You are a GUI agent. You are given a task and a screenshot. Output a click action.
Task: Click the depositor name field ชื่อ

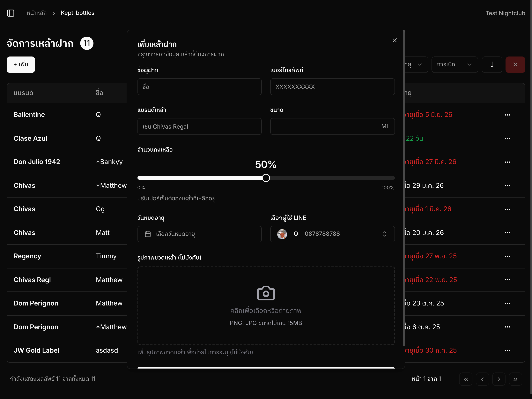[x=199, y=87]
